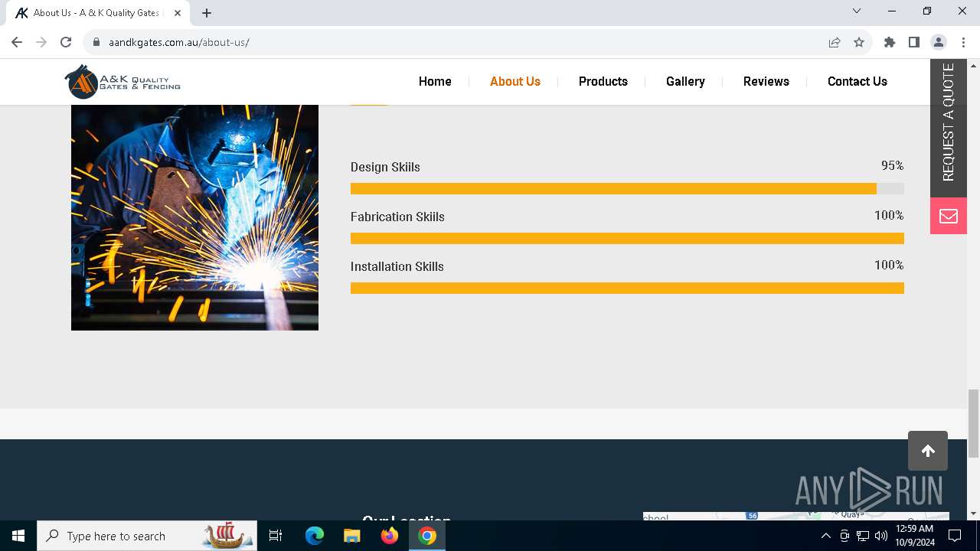Toggle Chrome side panel icon
This screenshot has width=980, height=551.
click(914, 42)
